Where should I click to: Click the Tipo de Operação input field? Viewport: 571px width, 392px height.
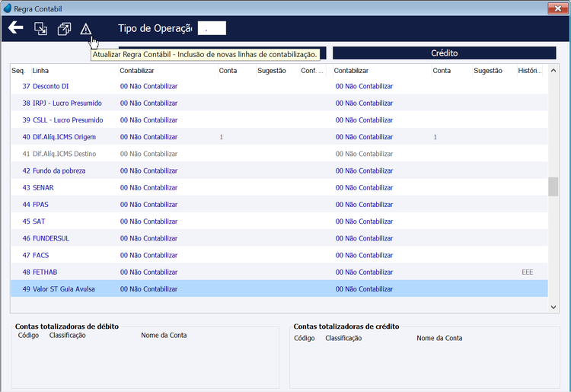click(x=212, y=28)
